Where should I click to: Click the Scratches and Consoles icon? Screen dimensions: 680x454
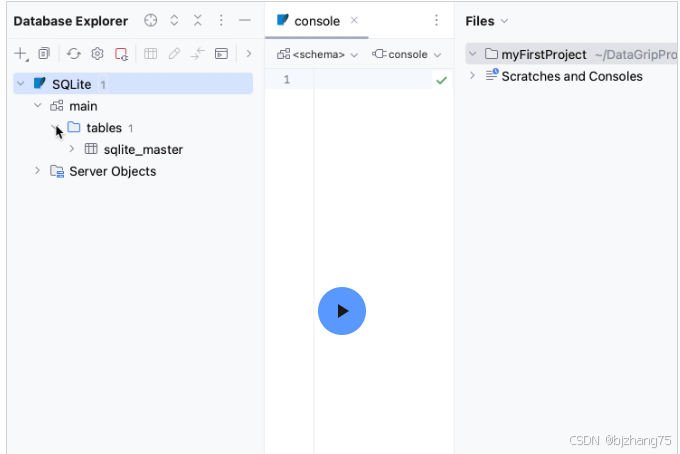(x=492, y=75)
